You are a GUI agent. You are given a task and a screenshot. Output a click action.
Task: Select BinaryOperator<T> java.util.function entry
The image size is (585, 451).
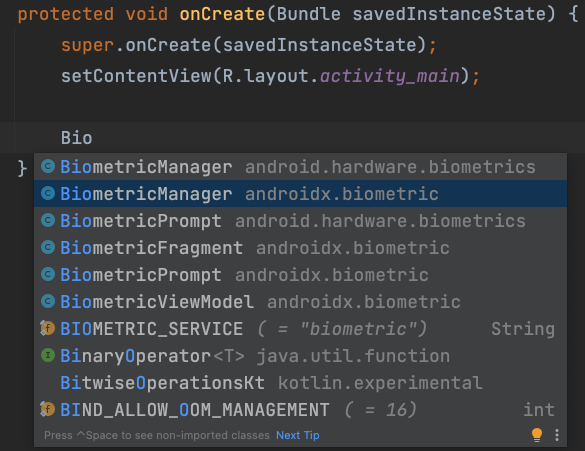[300, 356]
